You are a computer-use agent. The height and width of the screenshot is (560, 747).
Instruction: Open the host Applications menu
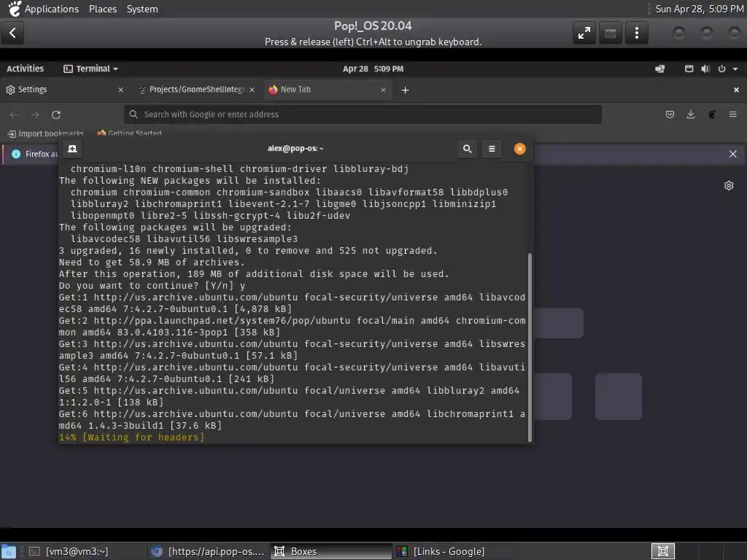[x=44, y=9]
